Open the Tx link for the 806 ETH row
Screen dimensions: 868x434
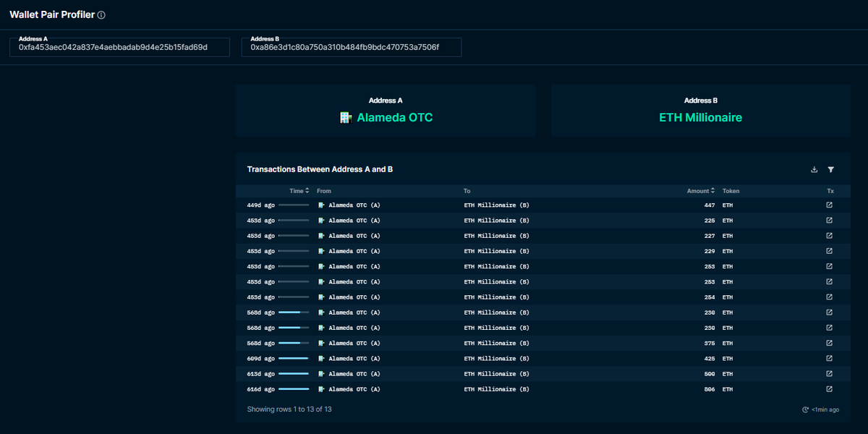pos(830,389)
